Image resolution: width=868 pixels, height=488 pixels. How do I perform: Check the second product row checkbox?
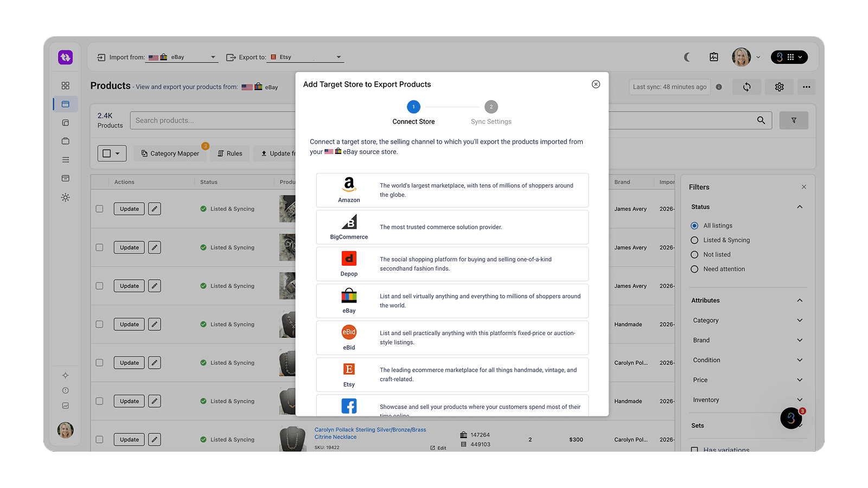point(99,247)
